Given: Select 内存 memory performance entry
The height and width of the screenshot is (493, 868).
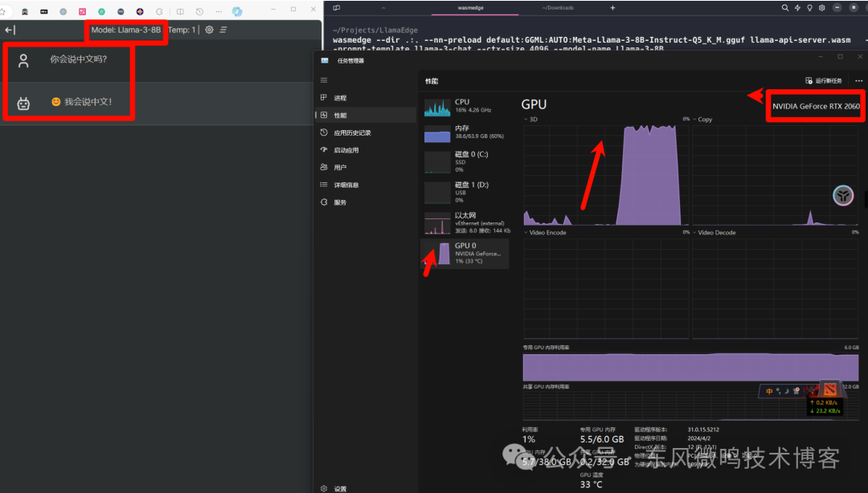Looking at the screenshot, I should coord(465,132).
